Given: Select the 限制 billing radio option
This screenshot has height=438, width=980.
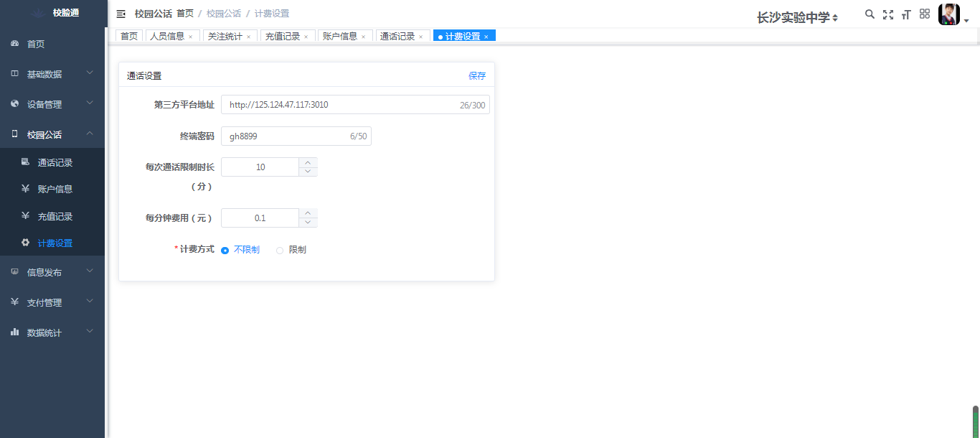Looking at the screenshot, I should pos(280,250).
